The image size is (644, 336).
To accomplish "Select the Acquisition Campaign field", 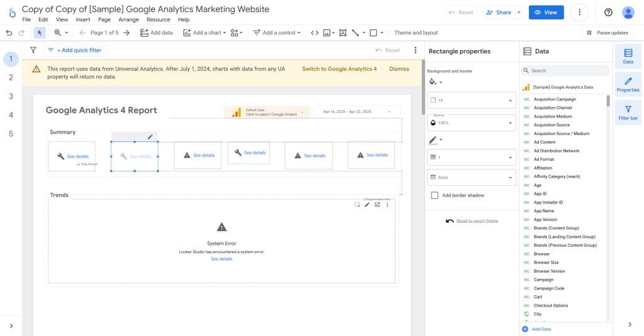I will pos(555,99).
